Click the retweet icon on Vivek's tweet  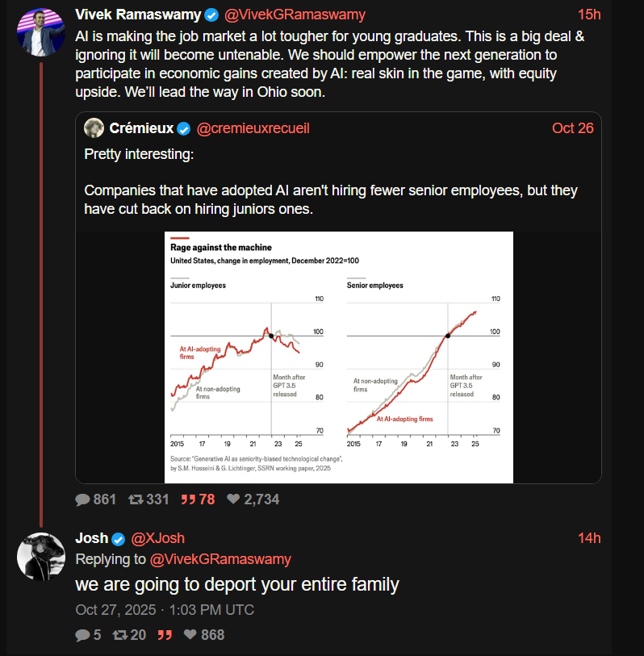(x=136, y=499)
